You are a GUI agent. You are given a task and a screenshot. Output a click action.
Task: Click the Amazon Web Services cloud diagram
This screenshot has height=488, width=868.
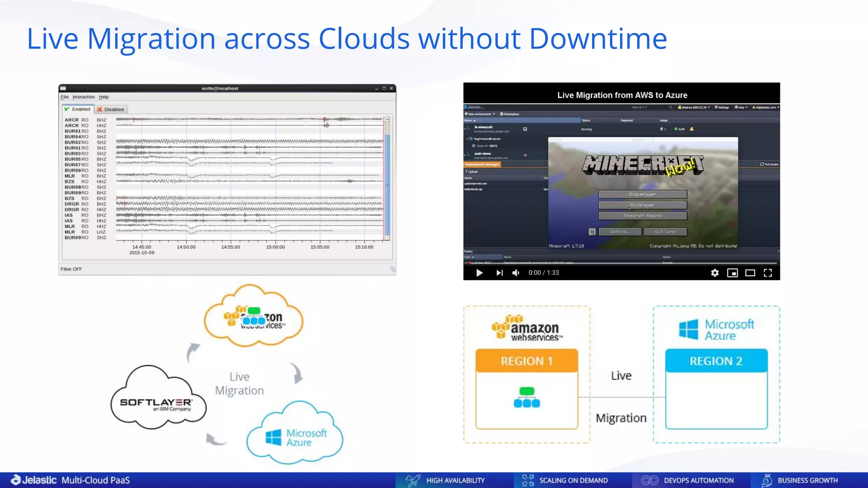coord(253,316)
